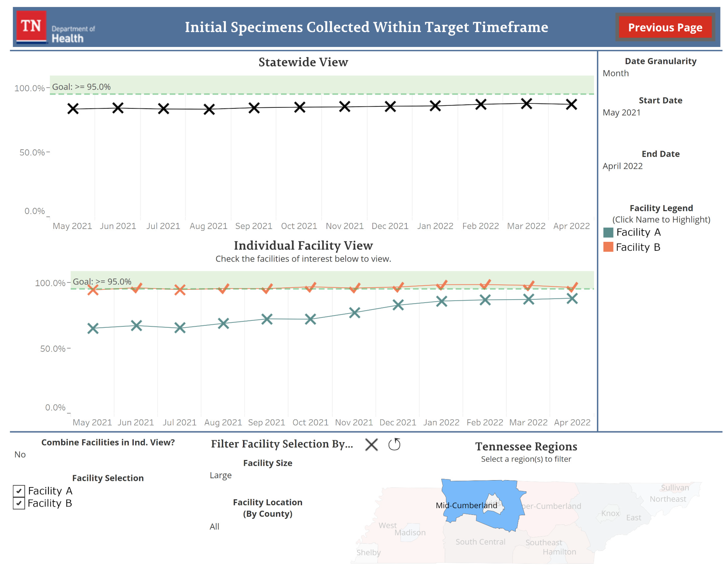Click the reset filters circular arrow icon
Image resolution: width=728 pixels, height=571 pixels.
click(394, 445)
